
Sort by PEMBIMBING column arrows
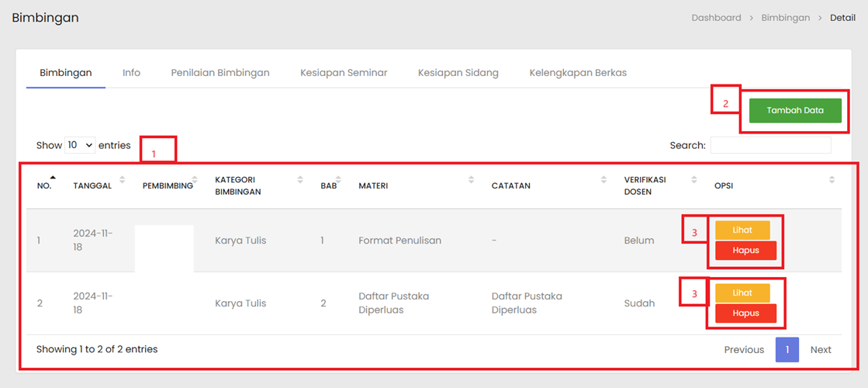coord(195,180)
